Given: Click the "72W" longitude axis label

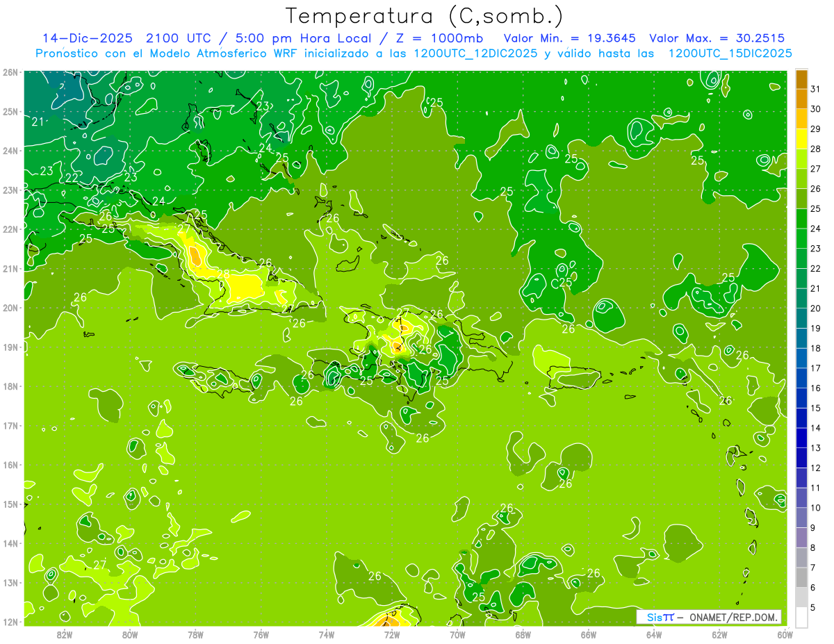Looking at the screenshot, I should pyautogui.click(x=392, y=634).
